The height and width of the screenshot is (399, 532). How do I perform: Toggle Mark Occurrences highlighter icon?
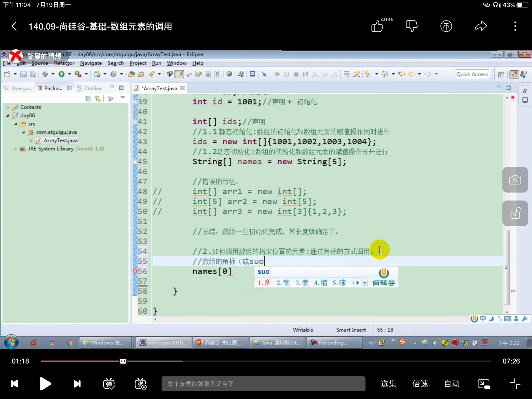click(179, 74)
